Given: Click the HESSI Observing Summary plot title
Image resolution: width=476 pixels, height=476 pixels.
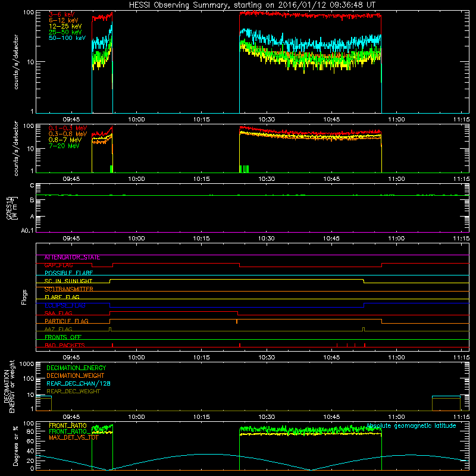Looking at the screenshot, I should pyautogui.click(x=252, y=5).
